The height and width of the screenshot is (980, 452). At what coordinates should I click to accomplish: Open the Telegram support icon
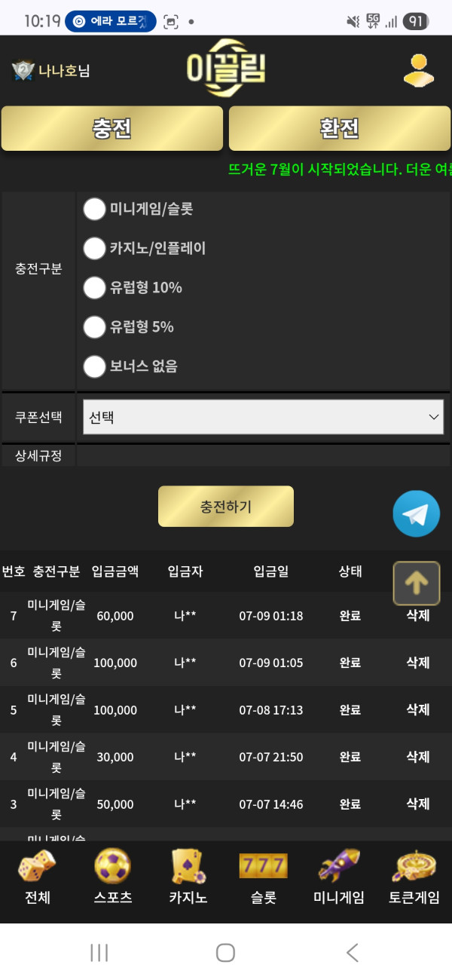pyautogui.click(x=416, y=513)
